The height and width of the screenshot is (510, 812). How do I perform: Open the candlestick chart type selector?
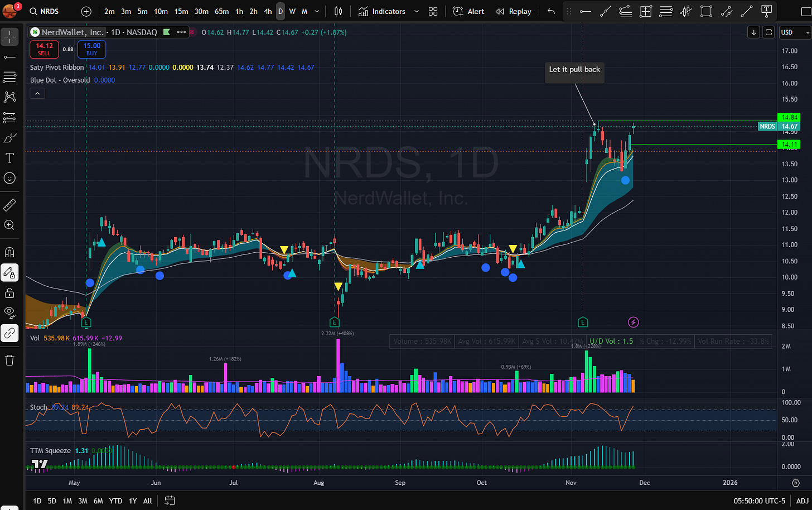(339, 11)
